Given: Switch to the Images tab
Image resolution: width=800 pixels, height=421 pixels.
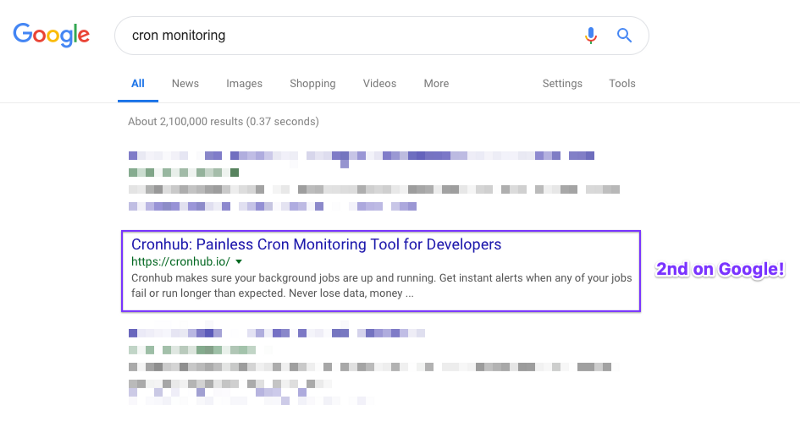Looking at the screenshot, I should coord(244,84).
